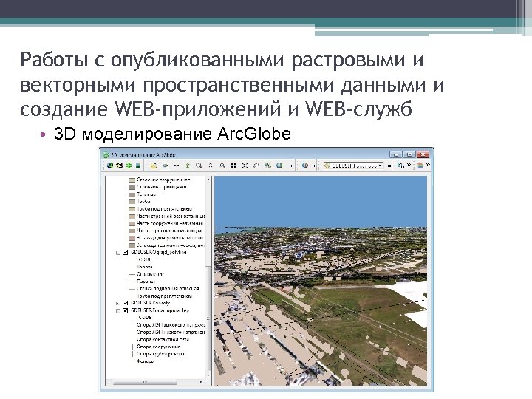Expand the Kan_poly layer tree node
This screenshot has height=399, width=532.
tap(117, 304)
